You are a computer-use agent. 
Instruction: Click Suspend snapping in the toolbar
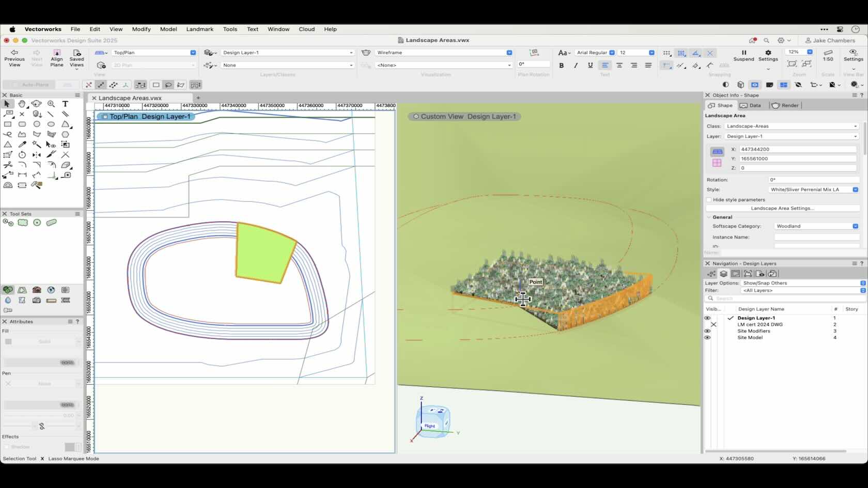point(743,56)
